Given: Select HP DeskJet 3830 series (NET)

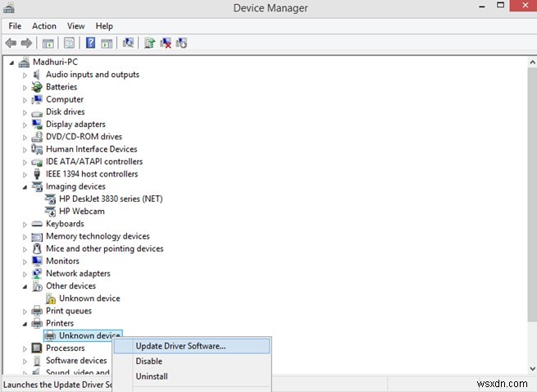Looking at the screenshot, I should click(x=111, y=198).
